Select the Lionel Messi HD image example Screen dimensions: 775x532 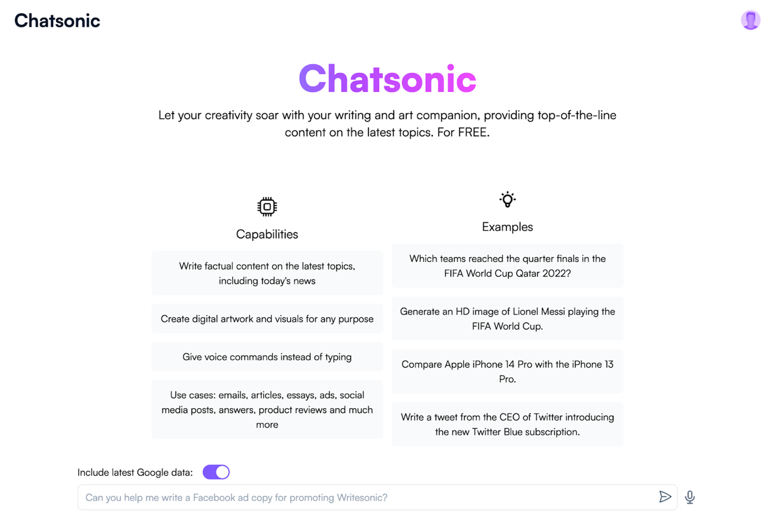click(508, 318)
